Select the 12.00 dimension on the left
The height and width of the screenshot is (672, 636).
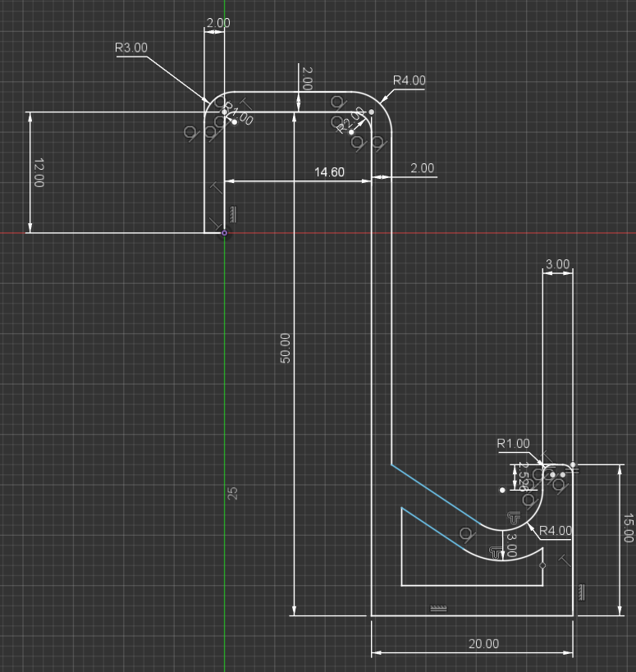coord(39,172)
